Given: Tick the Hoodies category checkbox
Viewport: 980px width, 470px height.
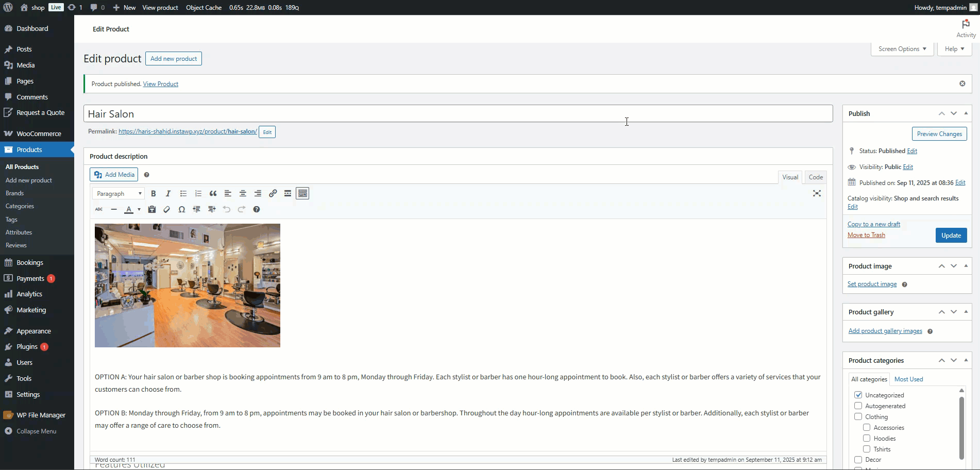Looking at the screenshot, I should [867, 438].
